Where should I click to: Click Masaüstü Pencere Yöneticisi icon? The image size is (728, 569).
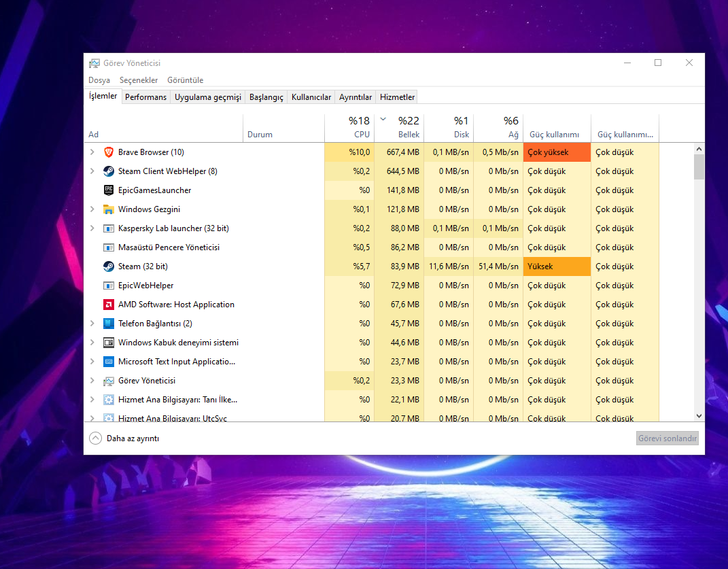tap(109, 247)
